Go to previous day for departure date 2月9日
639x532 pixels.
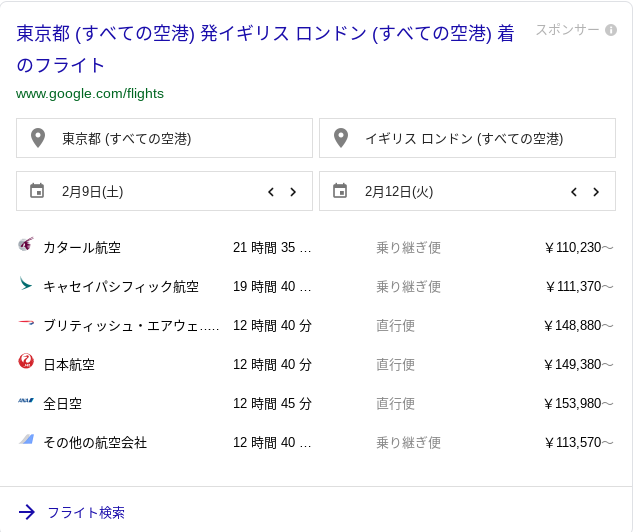[271, 192]
